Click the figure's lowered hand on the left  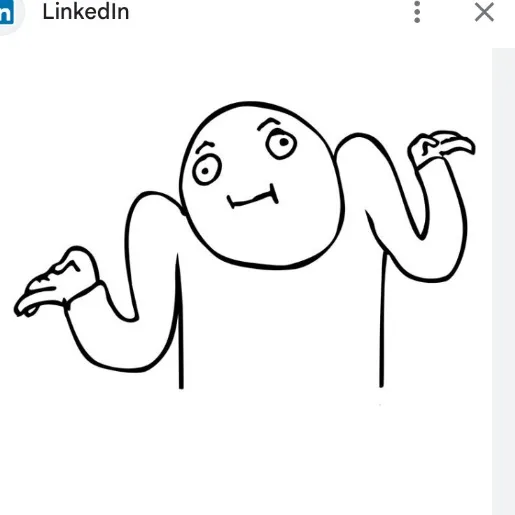coord(57,283)
